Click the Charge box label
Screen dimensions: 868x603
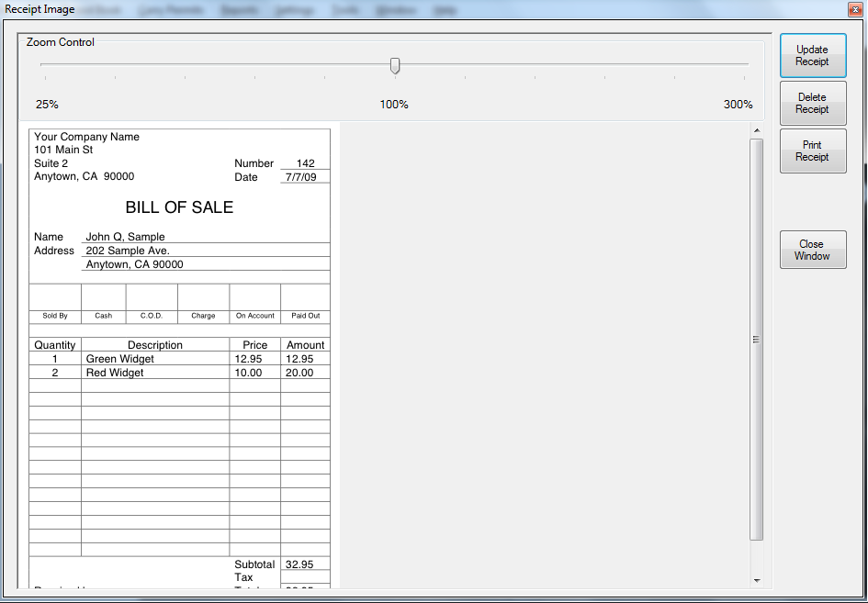click(x=203, y=316)
